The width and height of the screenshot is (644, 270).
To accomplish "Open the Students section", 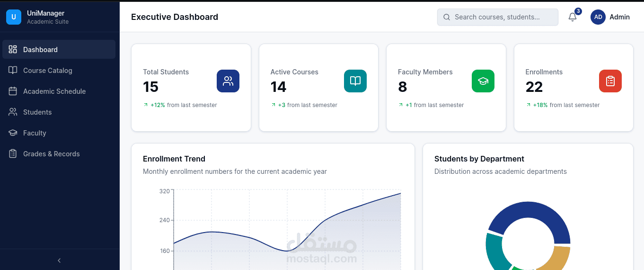I will [x=59, y=112].
